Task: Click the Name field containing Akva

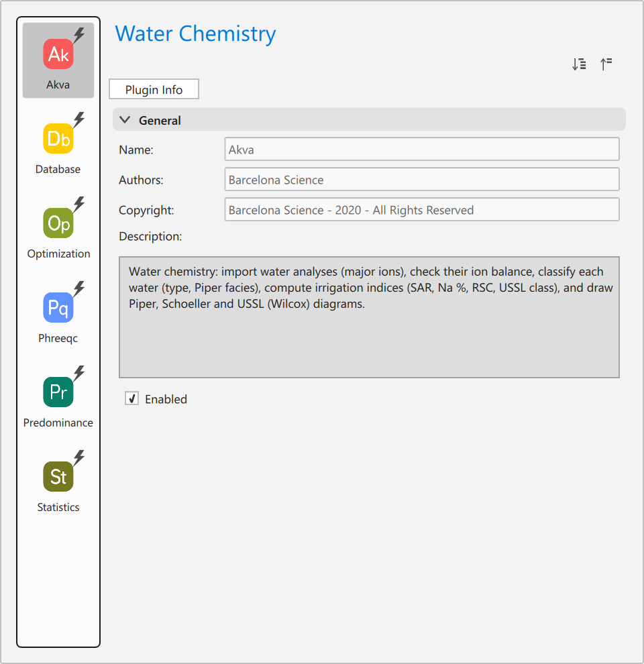Action: 422,149
